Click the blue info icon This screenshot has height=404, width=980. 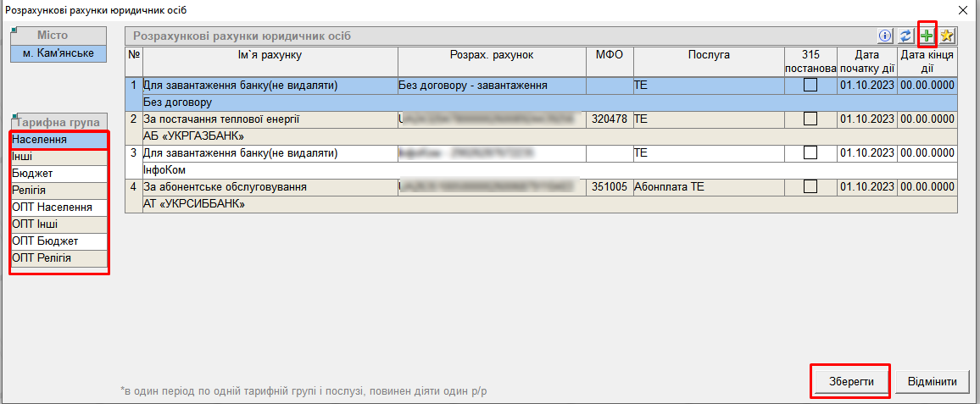886,36
